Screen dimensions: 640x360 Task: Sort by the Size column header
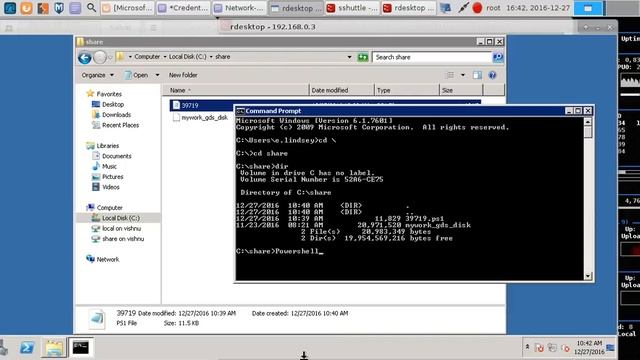pyautogui.click(x=461, y=90)
